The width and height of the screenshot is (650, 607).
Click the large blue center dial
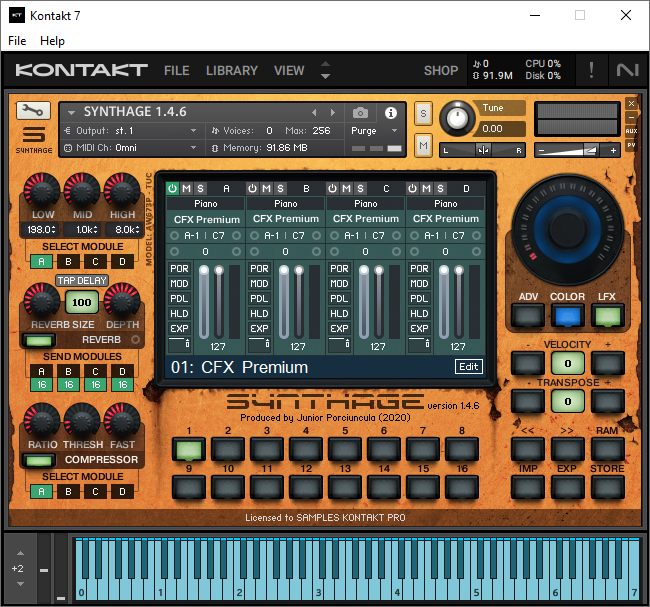click(568, 229)
